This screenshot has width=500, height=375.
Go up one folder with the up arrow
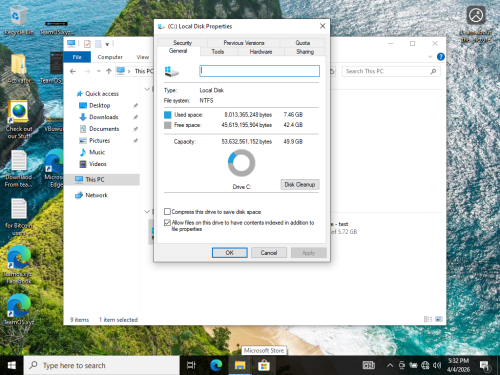pyautogui.click(x=109, y=71)
